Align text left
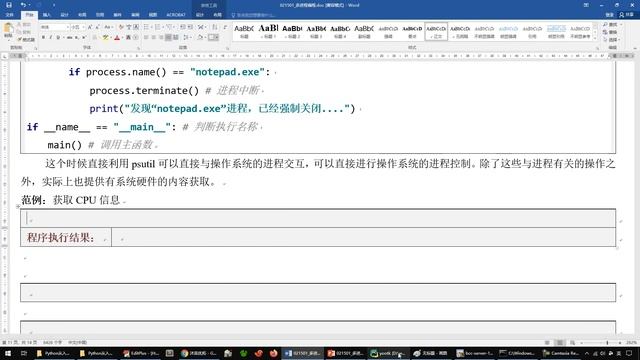The height and width of the screenshot is (360, 640). 146,38
